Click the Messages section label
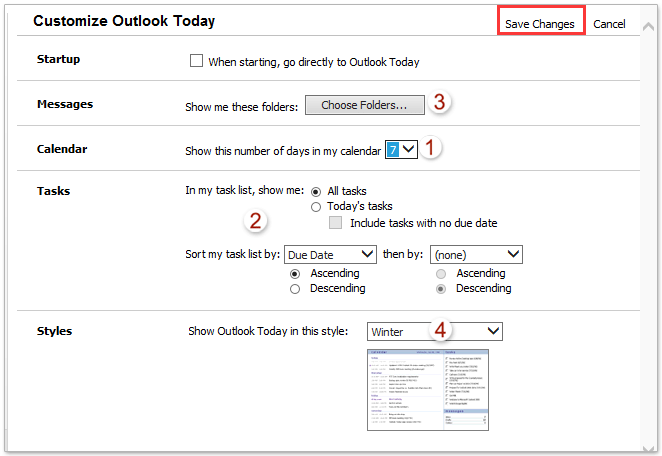Screen dimensions: 662x456 (65, 104)
